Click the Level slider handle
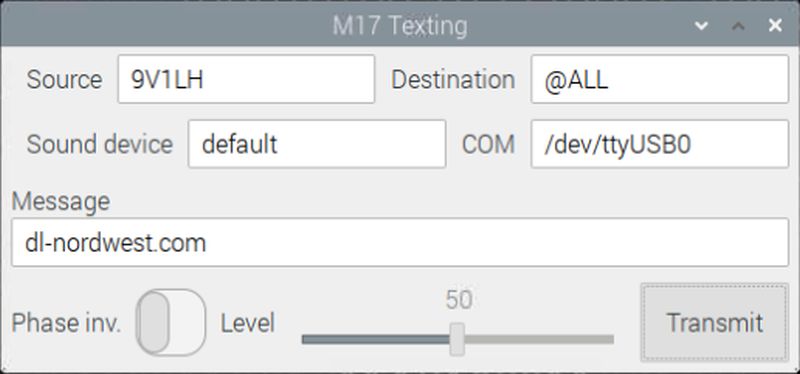800x374 pixels. [x=457, y=339]
